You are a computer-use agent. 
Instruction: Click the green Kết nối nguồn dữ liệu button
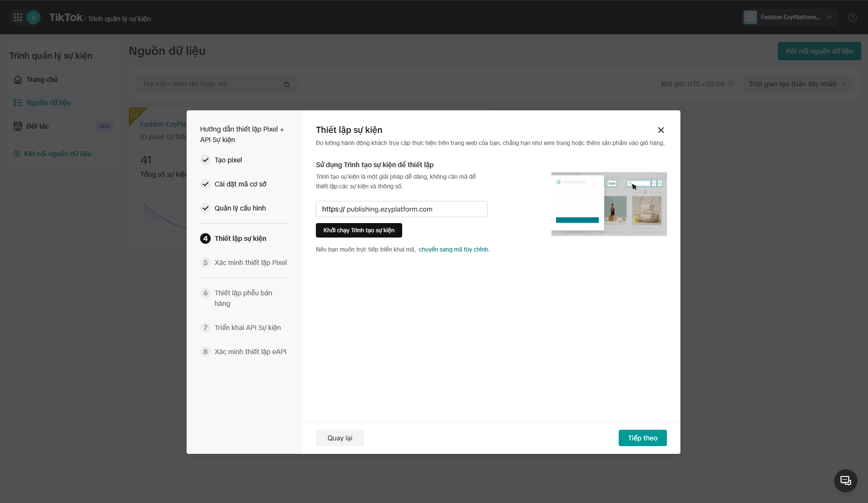[x=819, y=51]
